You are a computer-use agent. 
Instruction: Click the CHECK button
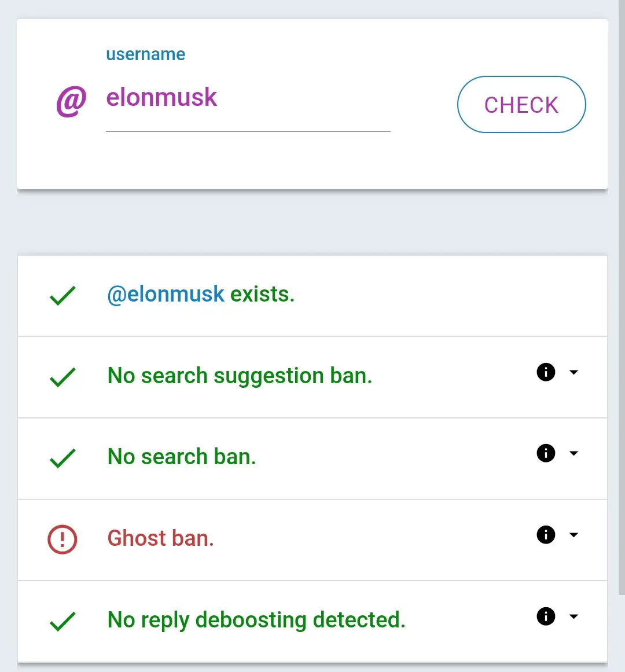(521, 105)
